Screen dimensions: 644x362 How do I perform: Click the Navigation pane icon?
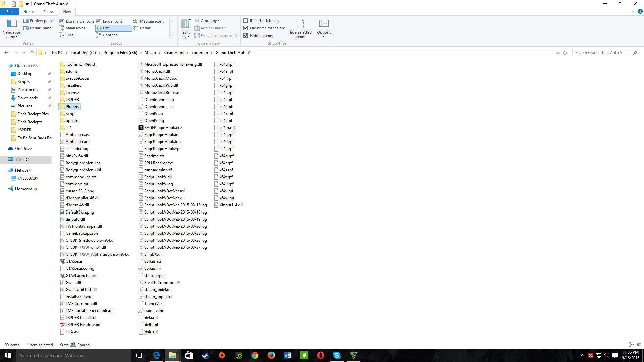12,24
